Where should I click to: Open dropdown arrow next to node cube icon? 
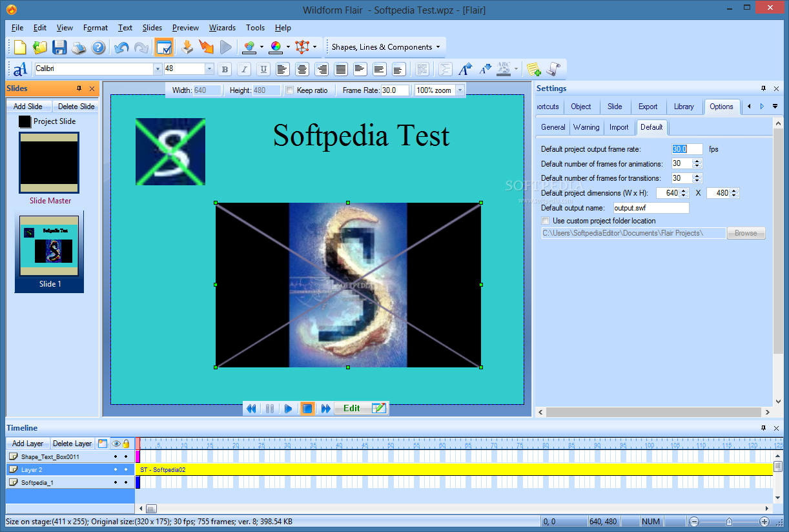point(314,47)
